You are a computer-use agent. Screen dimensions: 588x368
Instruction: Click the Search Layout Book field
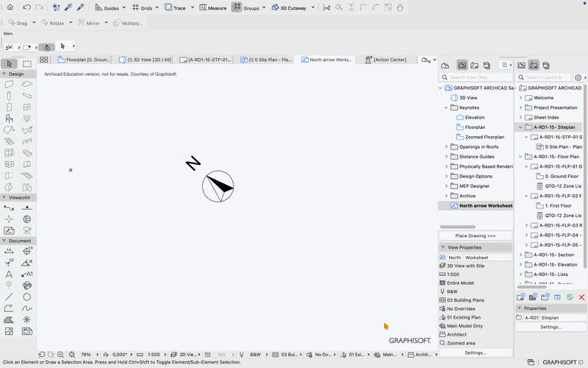tap(543, 77)
